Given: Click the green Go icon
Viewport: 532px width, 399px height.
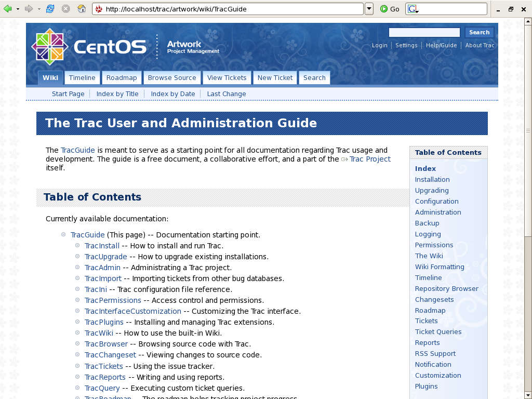Looking at the screenshot, I should pyautogui.click(x=384, y=9).
